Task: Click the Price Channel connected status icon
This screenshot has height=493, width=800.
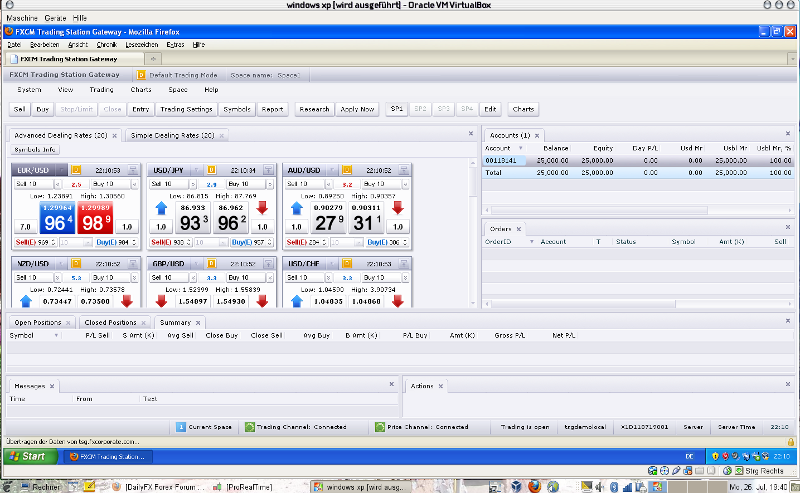Action: pos(380,427)
